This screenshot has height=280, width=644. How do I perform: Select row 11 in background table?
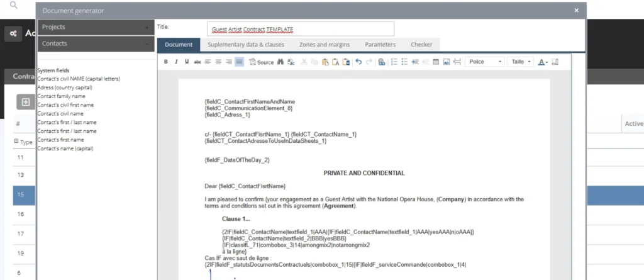(x=25, y=157)
